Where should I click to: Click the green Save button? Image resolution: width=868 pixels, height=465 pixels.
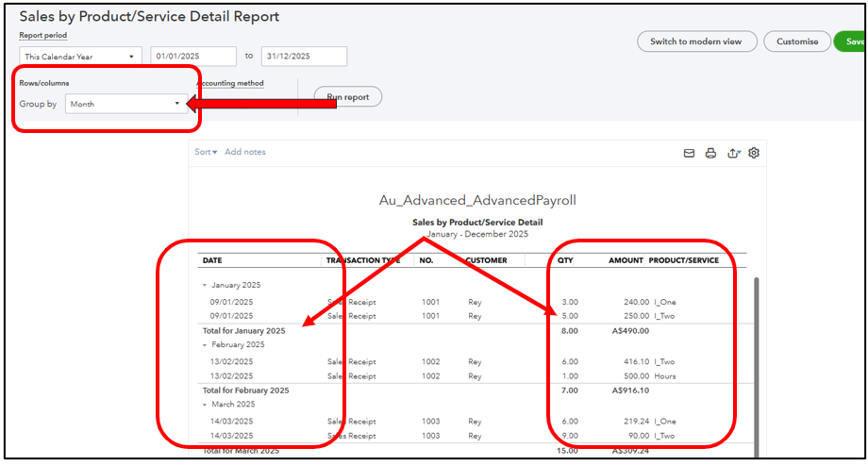click(x=851, y=42)
